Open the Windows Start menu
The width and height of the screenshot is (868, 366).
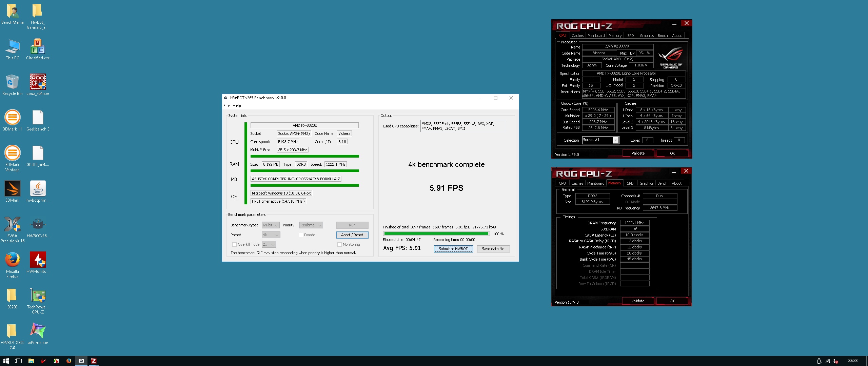[6, 361]
